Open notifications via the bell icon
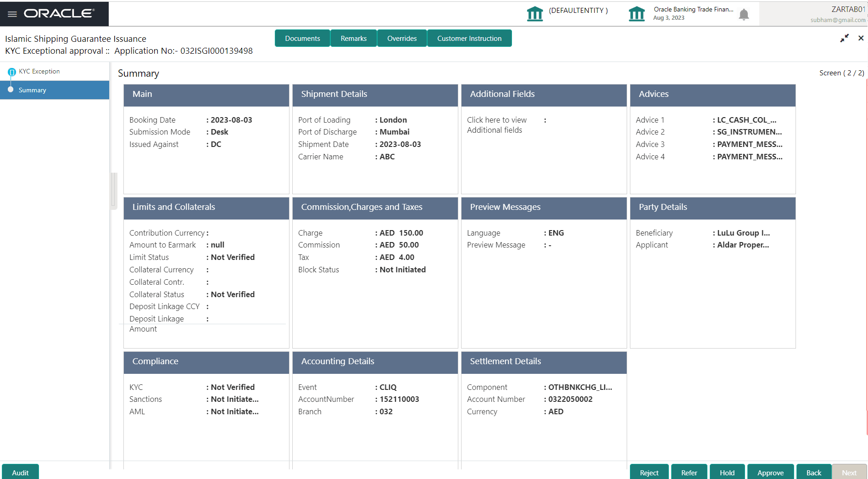868x479 pixels. click(x=744, y=14)
